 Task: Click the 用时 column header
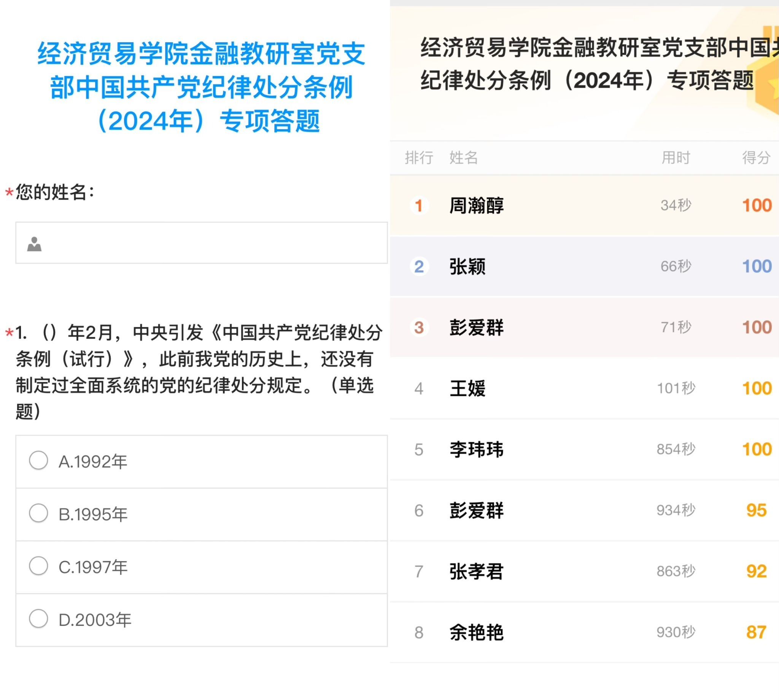[x=676, y=158]
